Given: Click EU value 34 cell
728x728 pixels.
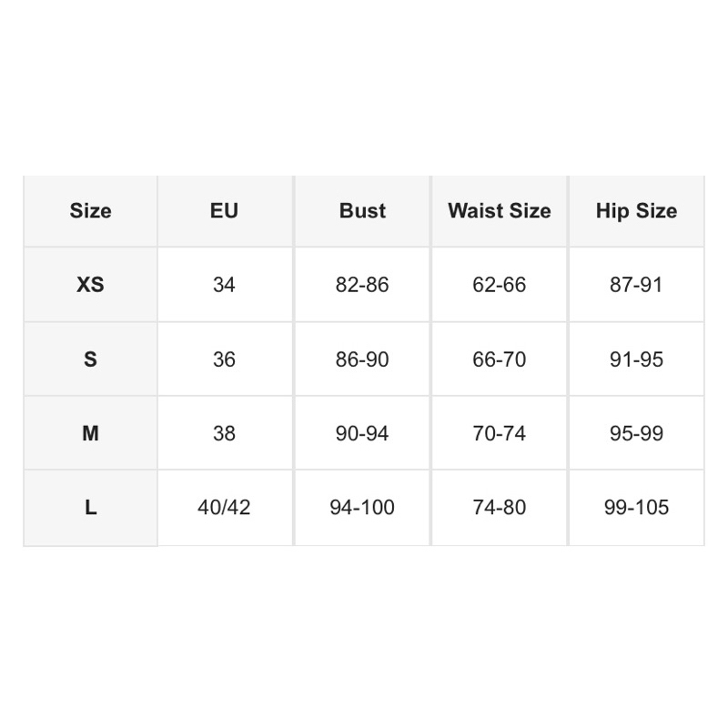Looking at the screenshot, I should pos(224,285).
